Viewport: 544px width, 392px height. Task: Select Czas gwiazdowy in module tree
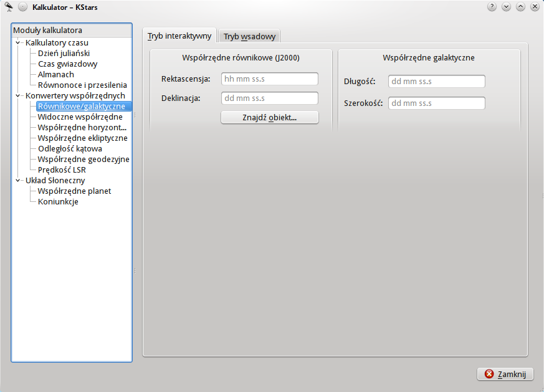(67, 64)
